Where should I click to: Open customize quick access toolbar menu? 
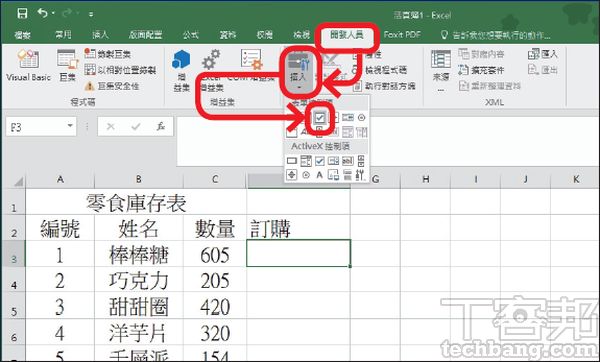(91, 15)
